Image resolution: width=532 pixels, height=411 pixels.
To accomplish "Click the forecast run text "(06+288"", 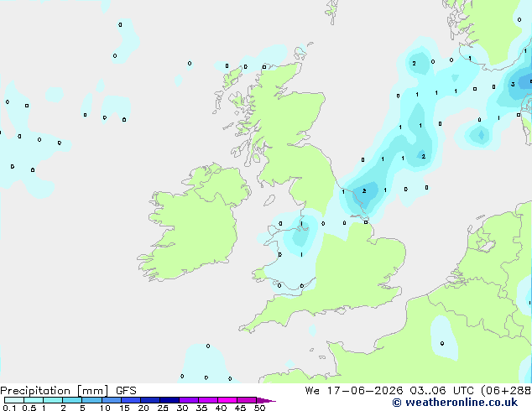I will click(506, 391).
